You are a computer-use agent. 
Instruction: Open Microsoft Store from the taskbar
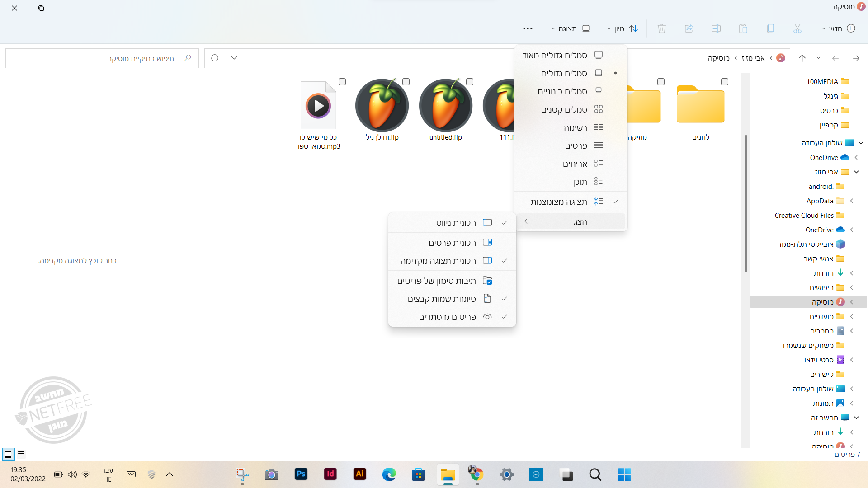click(418, 474)
